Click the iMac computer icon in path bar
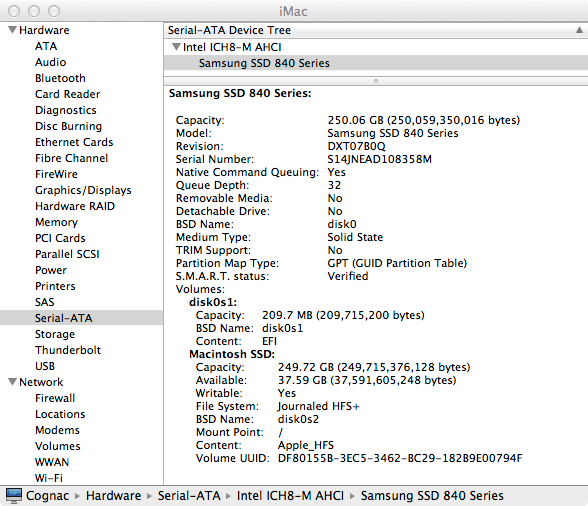 click(14, 496)
